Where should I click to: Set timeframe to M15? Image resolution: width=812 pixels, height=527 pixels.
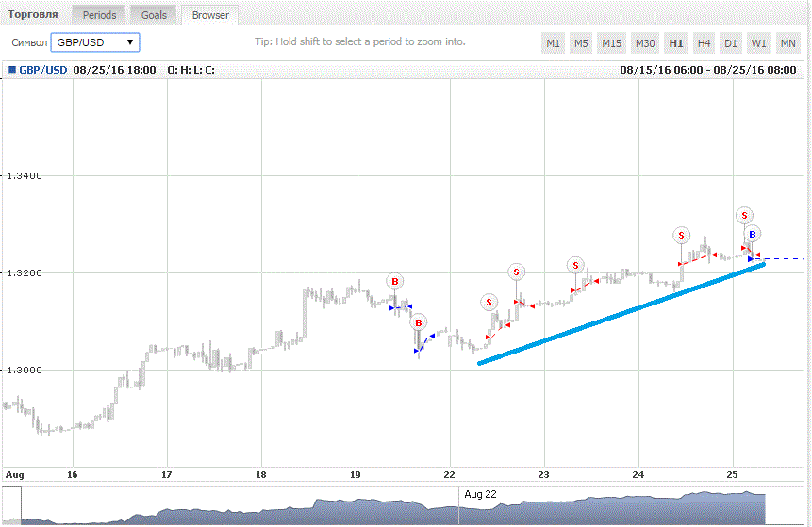pyautogui.click(x=611, y=43)
